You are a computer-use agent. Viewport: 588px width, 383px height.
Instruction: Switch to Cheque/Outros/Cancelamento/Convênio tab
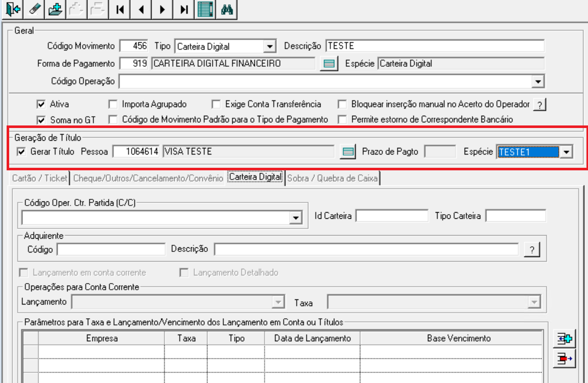[148, 178]
